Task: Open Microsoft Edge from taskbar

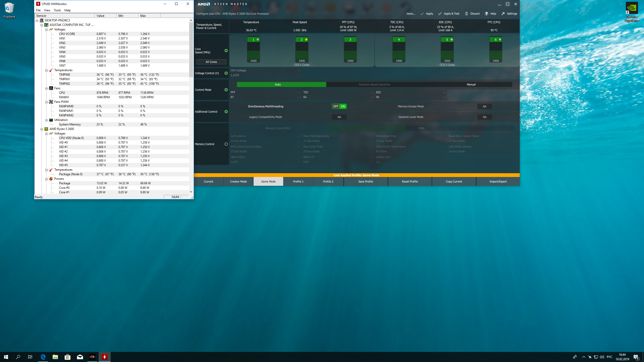Action: coord(43,357)
